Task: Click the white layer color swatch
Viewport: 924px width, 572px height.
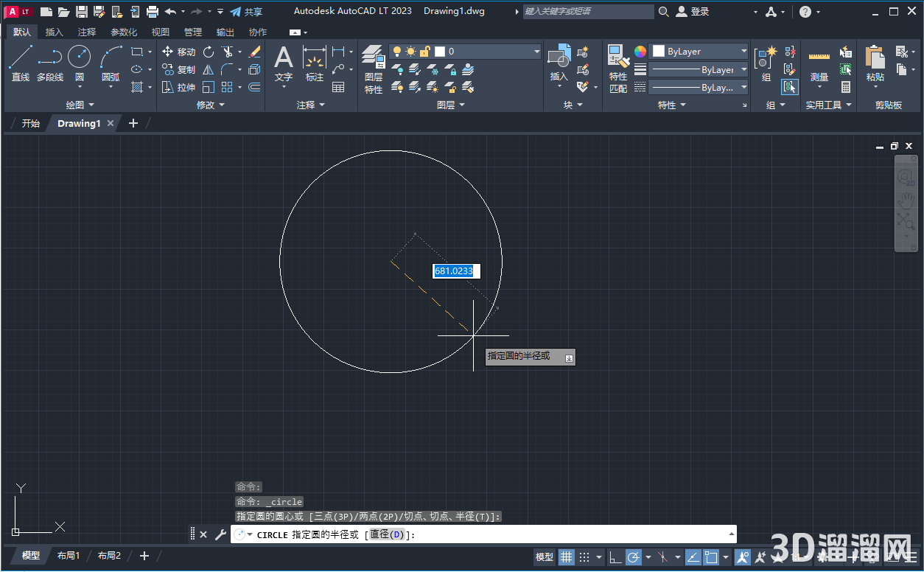Action: tap(440, 52)
